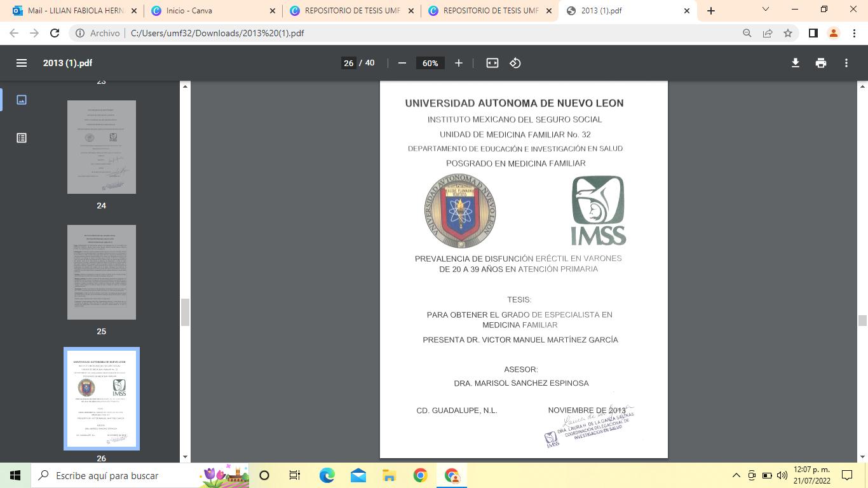Open Chrome profile avatar

pyautogui.click(x=834, y=33)
